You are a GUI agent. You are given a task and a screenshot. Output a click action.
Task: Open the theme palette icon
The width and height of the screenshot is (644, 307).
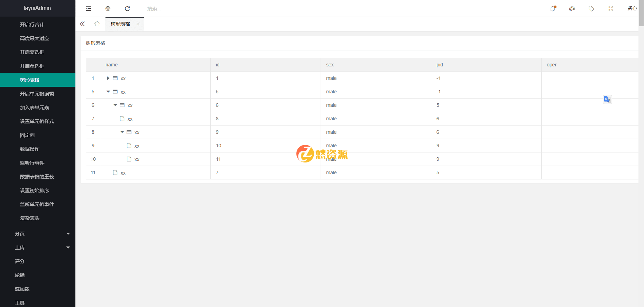[x=572, y=9]
